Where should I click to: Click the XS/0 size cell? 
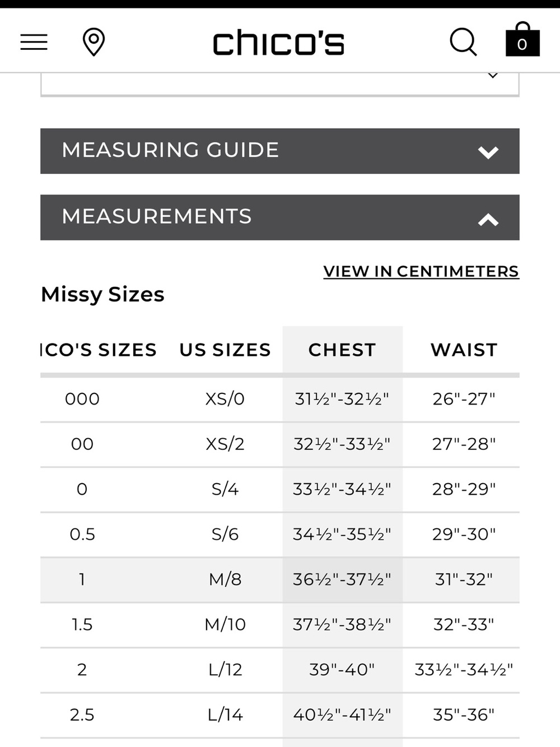[x=225, y=399]
